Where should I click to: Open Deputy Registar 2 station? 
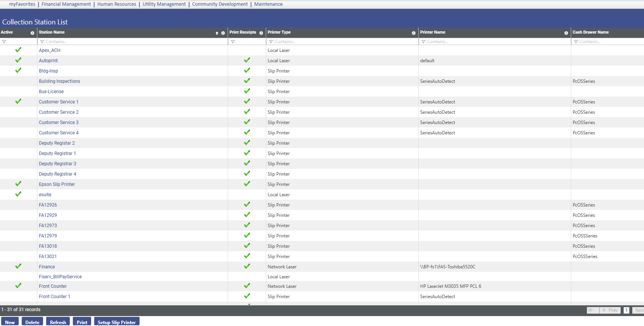pyautogui.click(x=57, y=143)
